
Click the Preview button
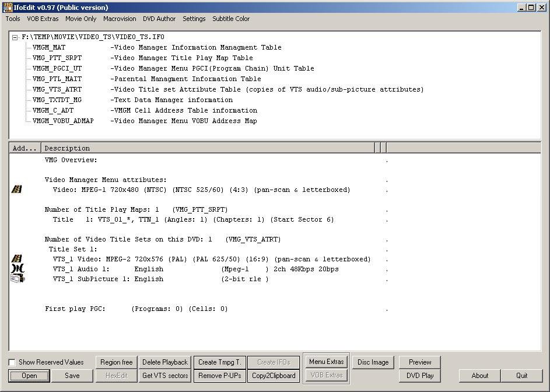420,362
